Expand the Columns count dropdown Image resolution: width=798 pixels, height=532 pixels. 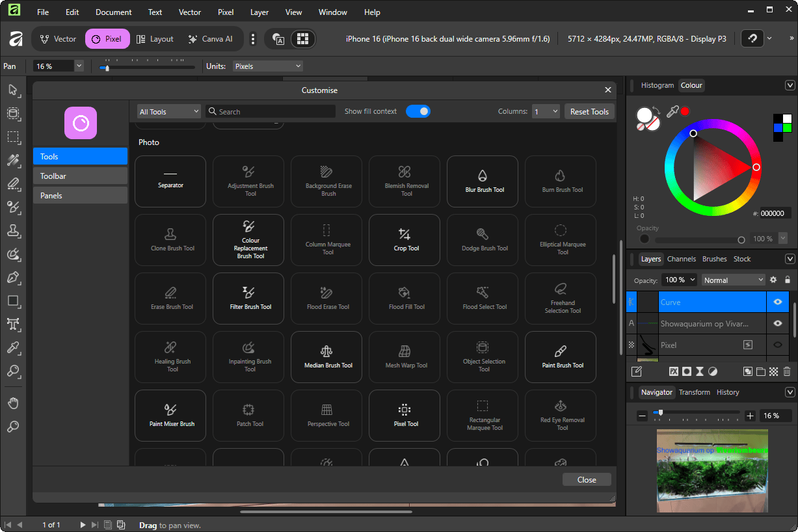545,112
